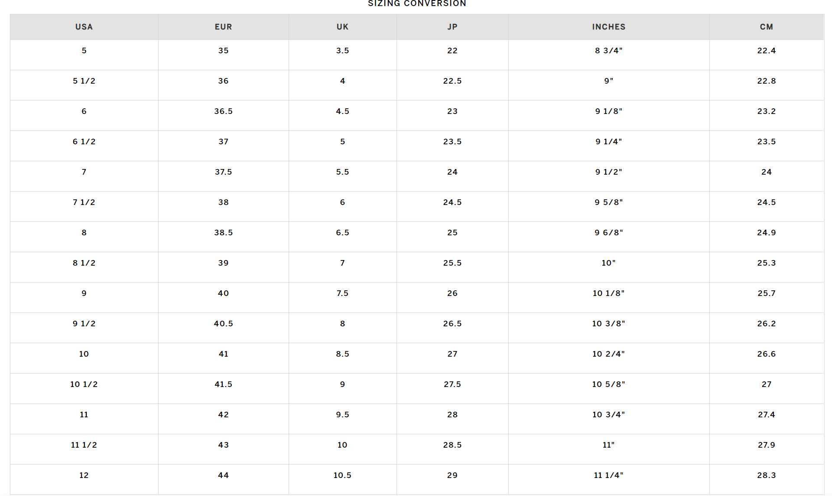
Task: Click EUR size 40.5 cell
Action: [223, 324]
